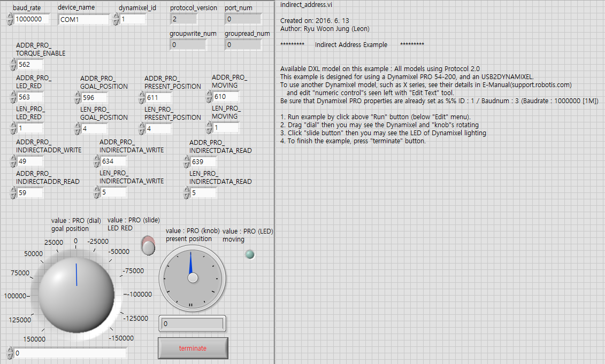Viewport: 605px width, 364px height.
Task: Decrement the dynamixel_id value
Action: pos(116,21)
